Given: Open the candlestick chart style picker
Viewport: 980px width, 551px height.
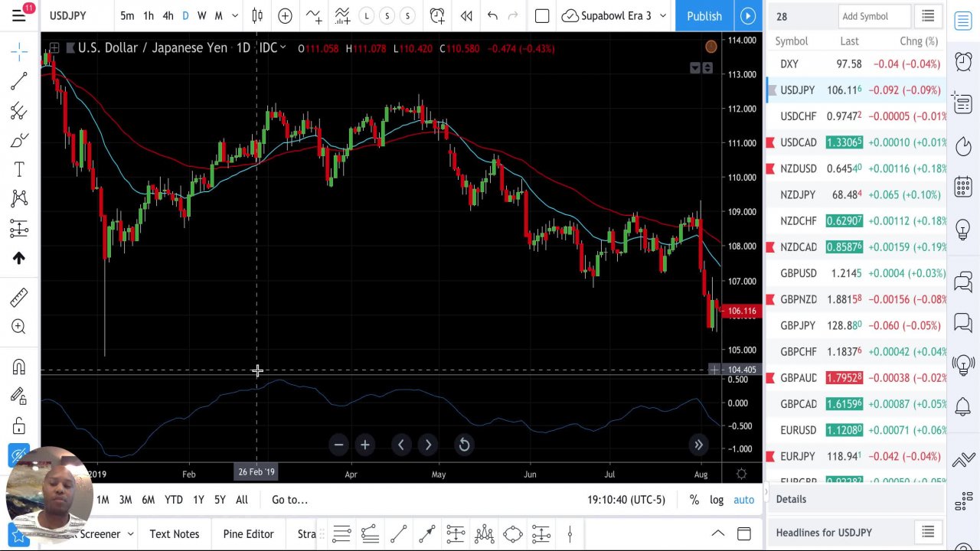Looking at the screenshot, I should 257,15.
